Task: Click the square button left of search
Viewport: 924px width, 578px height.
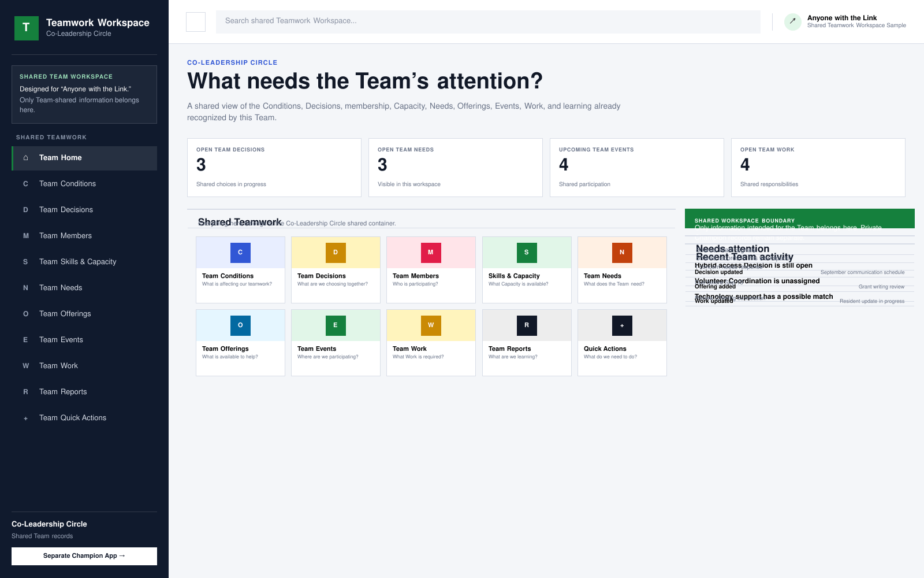Action: (196, 22)
